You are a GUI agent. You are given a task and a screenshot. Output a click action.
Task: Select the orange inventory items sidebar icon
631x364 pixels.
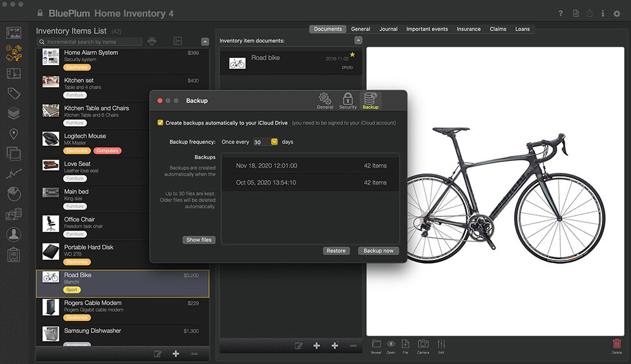pos(14,53)
